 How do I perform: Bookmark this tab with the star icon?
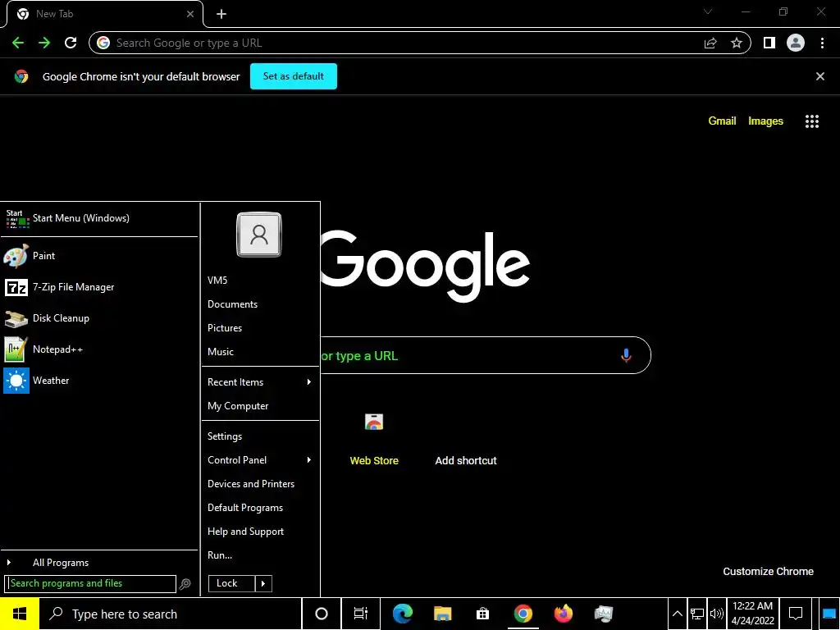[x=737, y=43]
